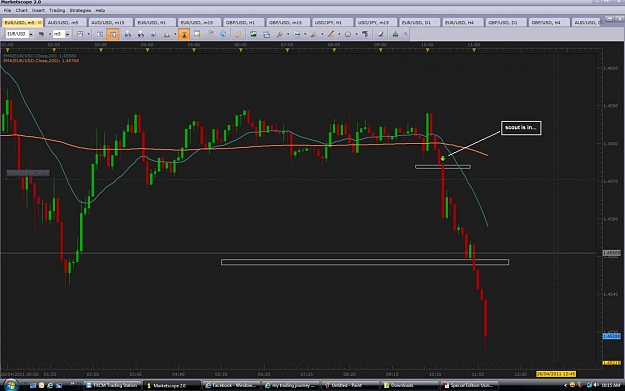Screen dimensions: 625x391
Task: Open the Chart menu
Action: [22, 10]
